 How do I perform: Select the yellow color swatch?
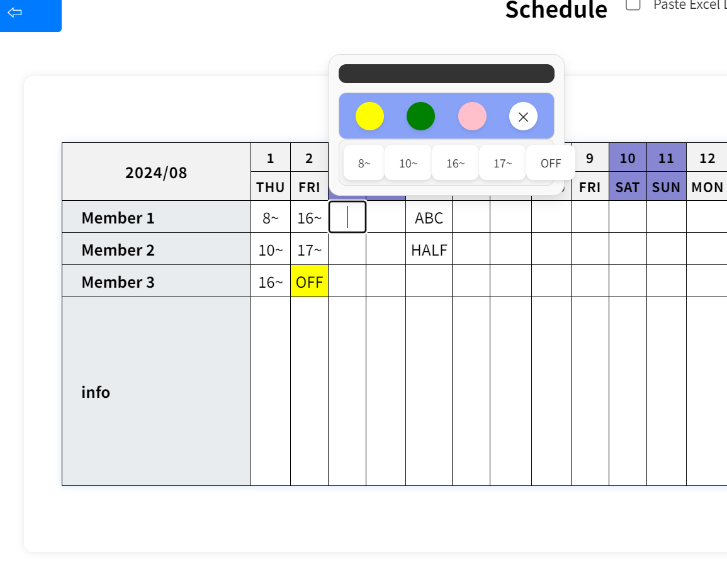coord(369,116)
